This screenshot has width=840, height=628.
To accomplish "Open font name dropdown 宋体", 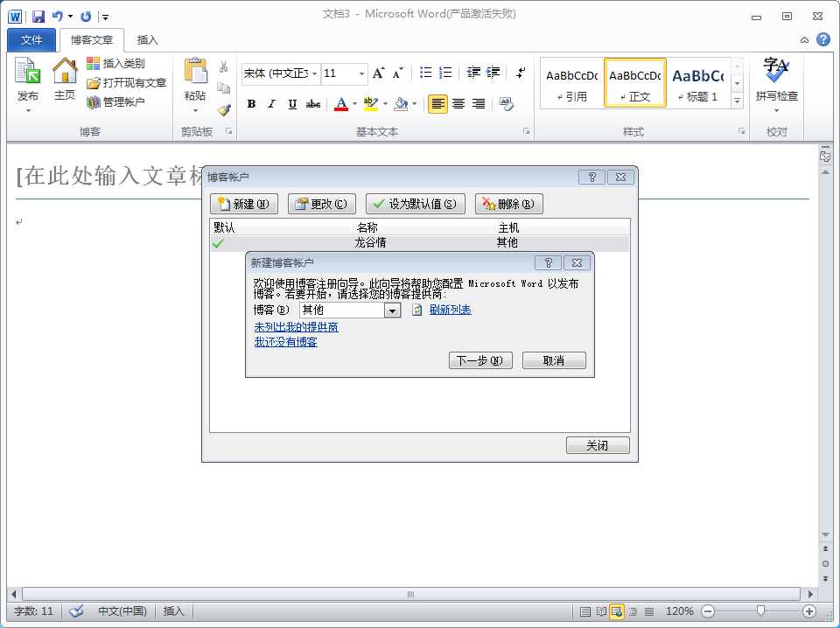I will (314, 73).
